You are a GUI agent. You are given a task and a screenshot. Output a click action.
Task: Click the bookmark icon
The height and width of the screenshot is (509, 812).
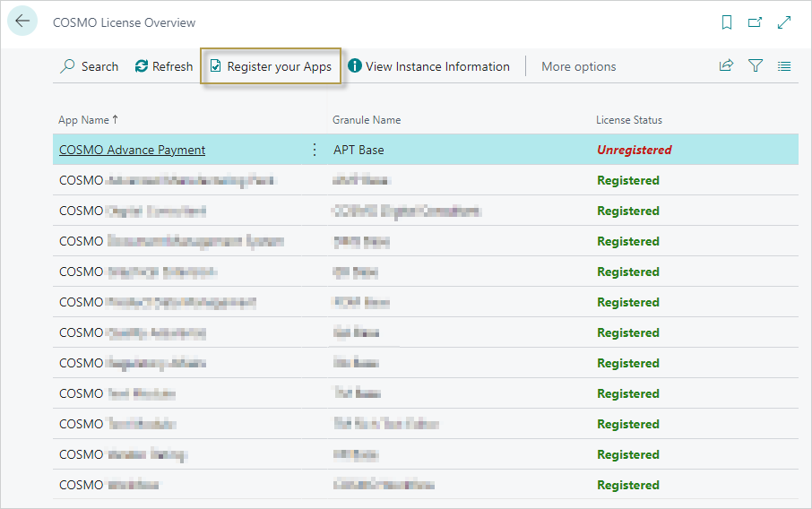pyautogui.click(x=727, y=22)
